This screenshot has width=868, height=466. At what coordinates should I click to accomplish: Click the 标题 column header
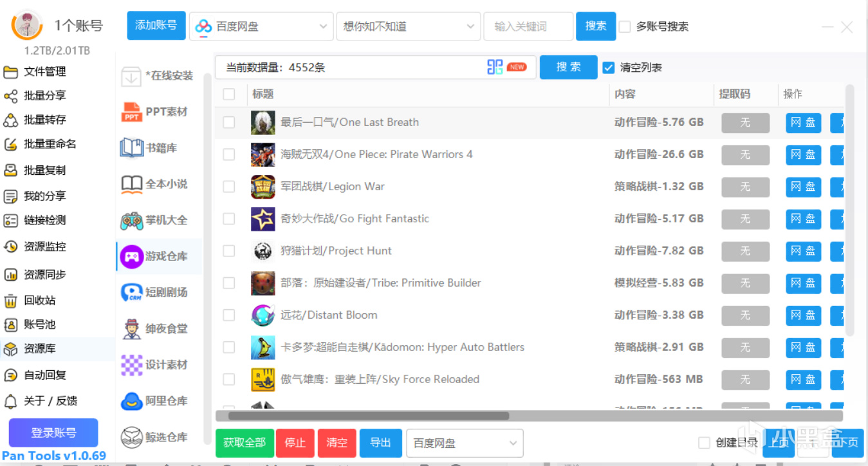(263, 94)
